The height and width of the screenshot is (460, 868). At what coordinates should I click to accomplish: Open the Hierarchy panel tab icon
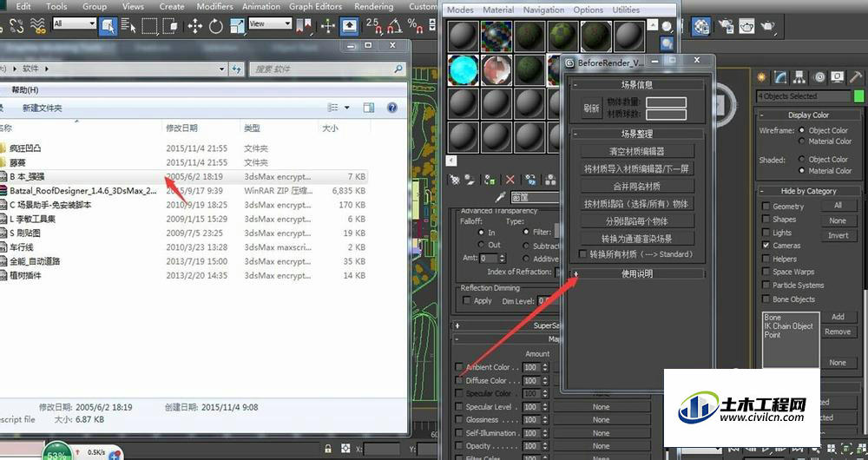click(x=799, y=77)
